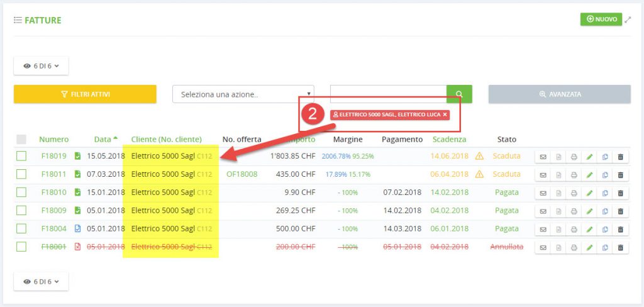Delete invoice F18004 with the trash icon
The width and height of the screenshot is (644, 307).
pos(620,229)
